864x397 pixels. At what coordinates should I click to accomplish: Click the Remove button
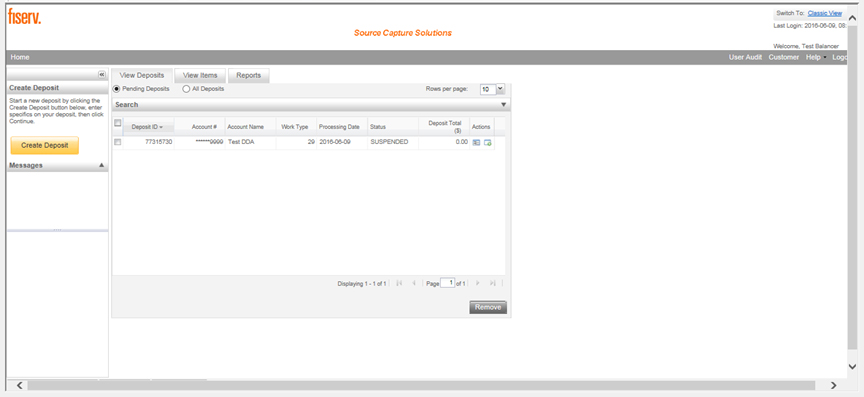point(488,307)
